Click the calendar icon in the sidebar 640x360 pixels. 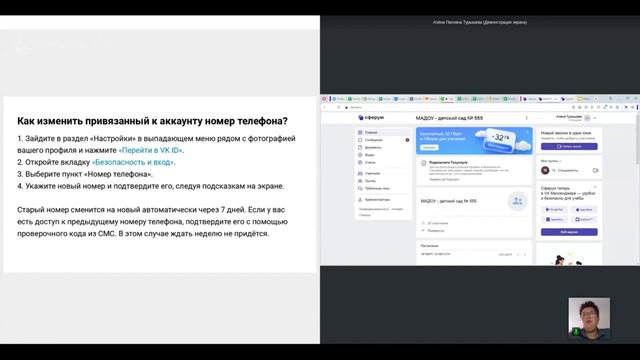point(360,162)
